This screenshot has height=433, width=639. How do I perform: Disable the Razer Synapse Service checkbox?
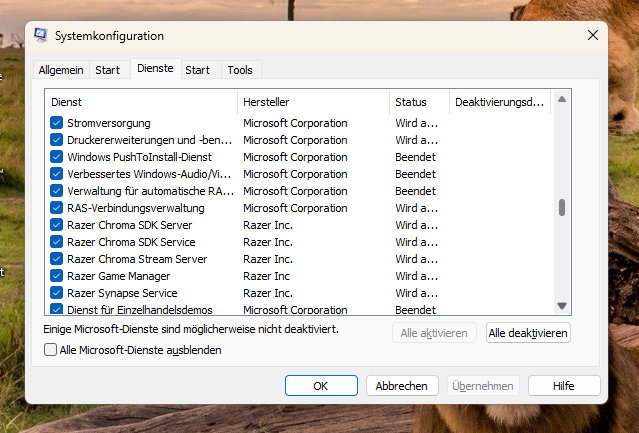[x=57, y=293]
